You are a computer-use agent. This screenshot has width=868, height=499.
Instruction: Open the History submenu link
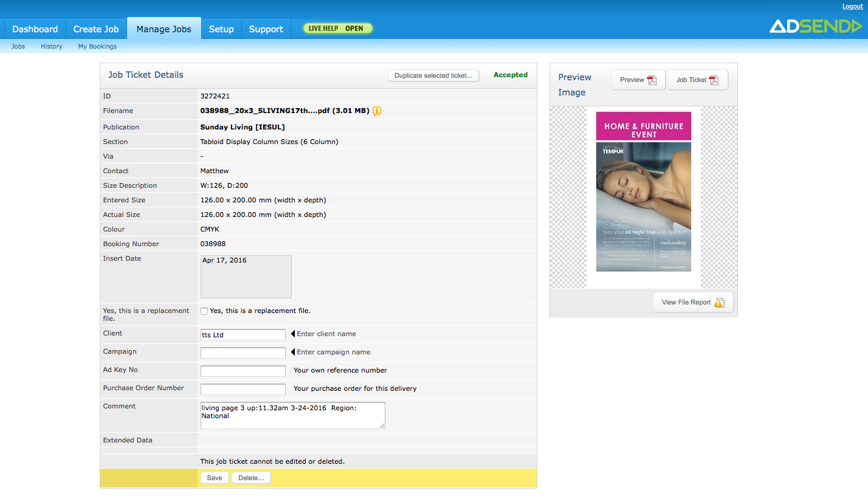point(52,46)
